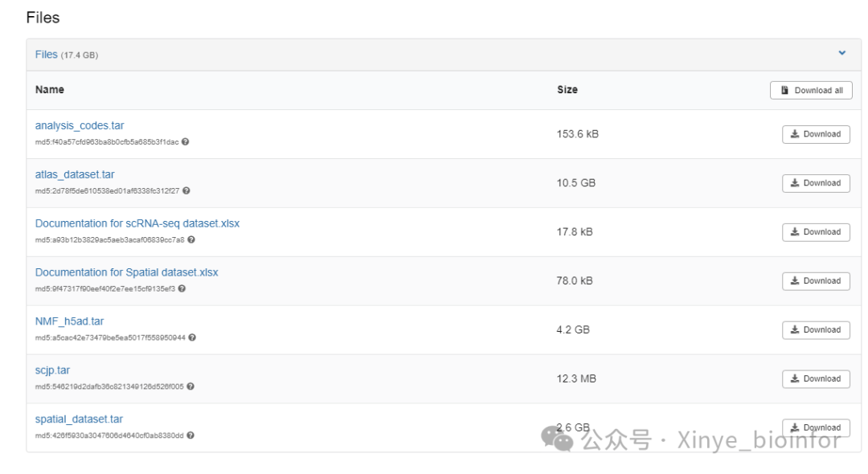
Task: Download scjp.tar file
Action: 816,379
